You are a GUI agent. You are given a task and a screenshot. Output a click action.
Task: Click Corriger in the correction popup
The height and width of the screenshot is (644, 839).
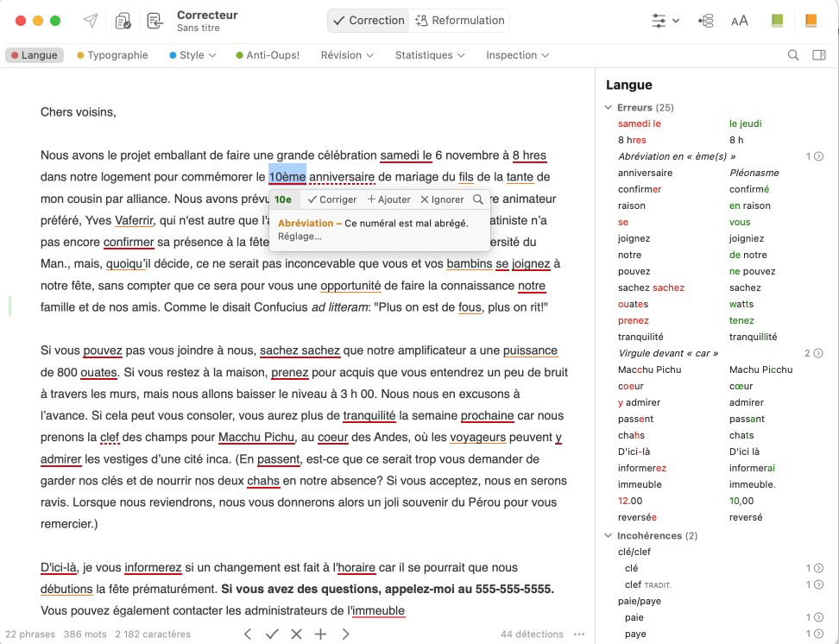(332, 199)
